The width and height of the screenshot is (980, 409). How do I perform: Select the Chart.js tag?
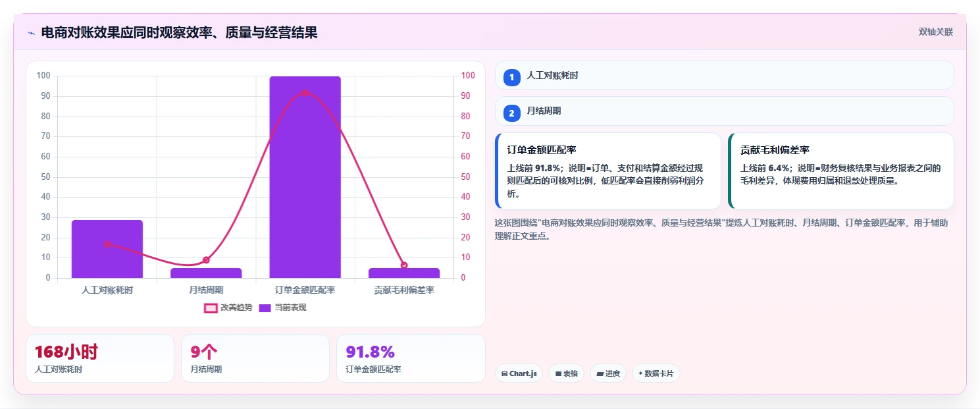(x=519, y=373)
